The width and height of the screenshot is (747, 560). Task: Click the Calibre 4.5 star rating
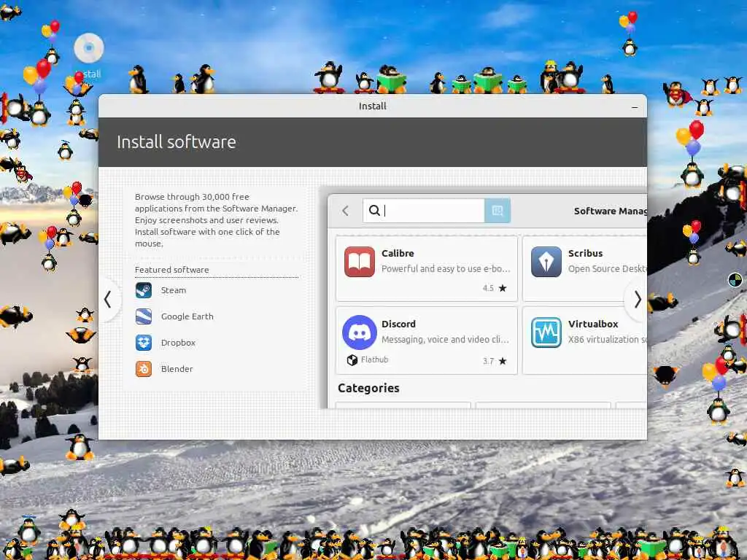coord(495,288)
